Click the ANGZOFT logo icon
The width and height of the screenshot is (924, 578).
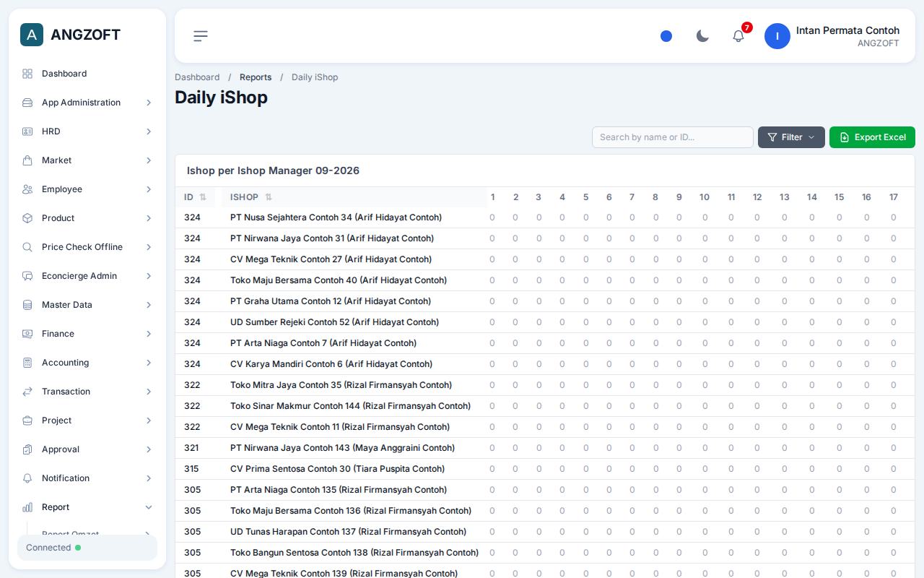(x=32, y=35)
